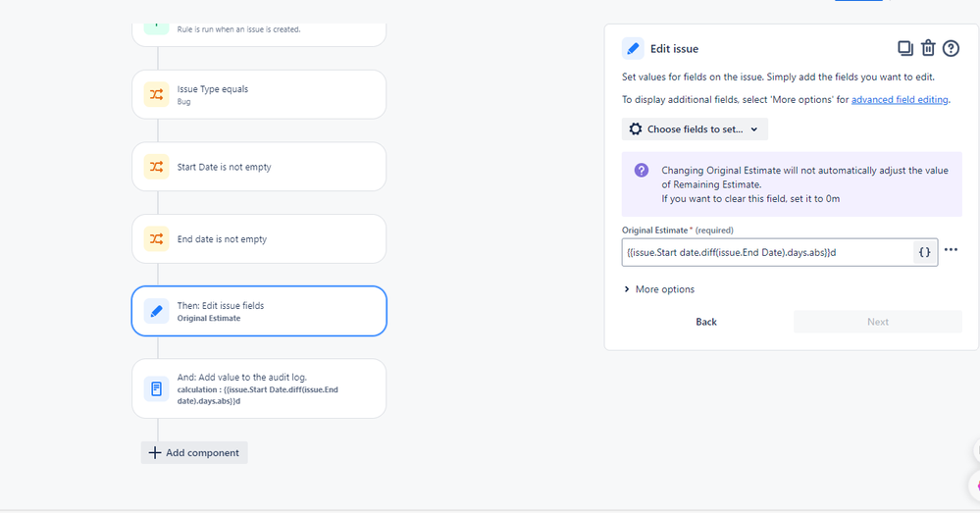
Task: Delete the Edit issue component with trash icon
Action: (x=928, y=48)
